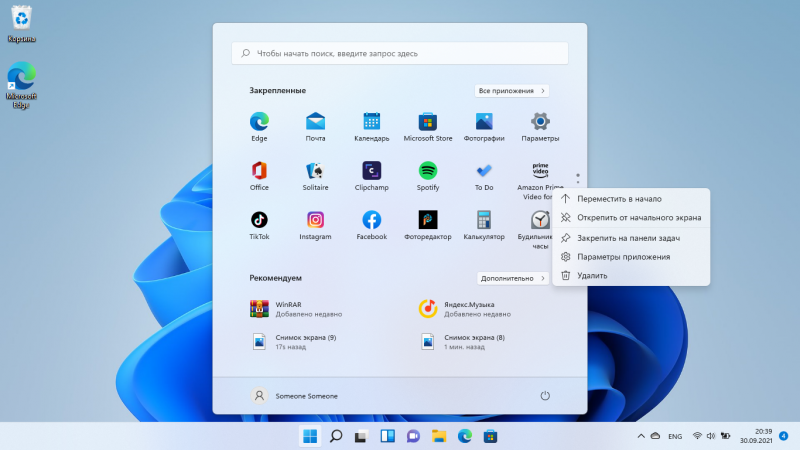
Task: Open Instagram from the pinned apps
Action: (315, 219)
